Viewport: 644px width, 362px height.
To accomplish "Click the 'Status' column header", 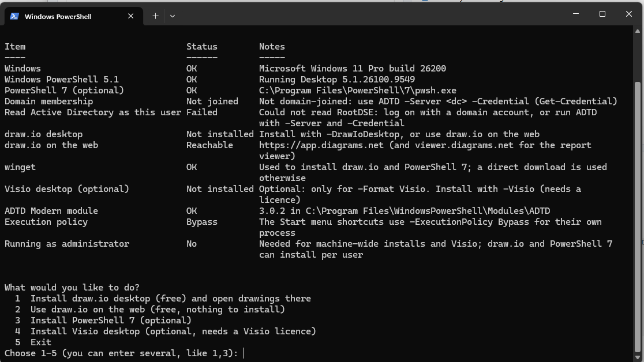I will click(x=201, y=47).
